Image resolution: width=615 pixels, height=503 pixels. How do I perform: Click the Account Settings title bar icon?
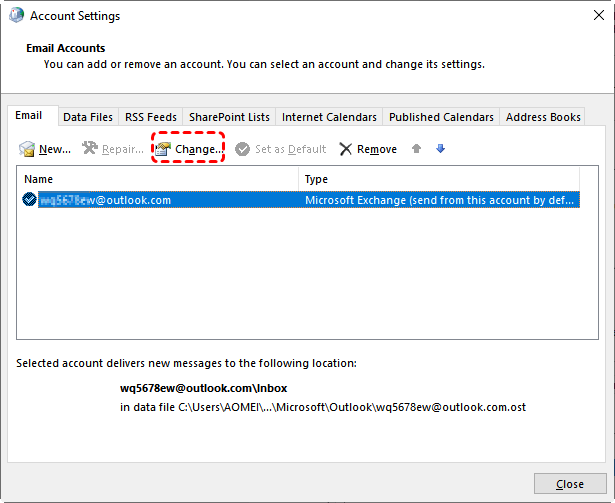coord(15,16)
